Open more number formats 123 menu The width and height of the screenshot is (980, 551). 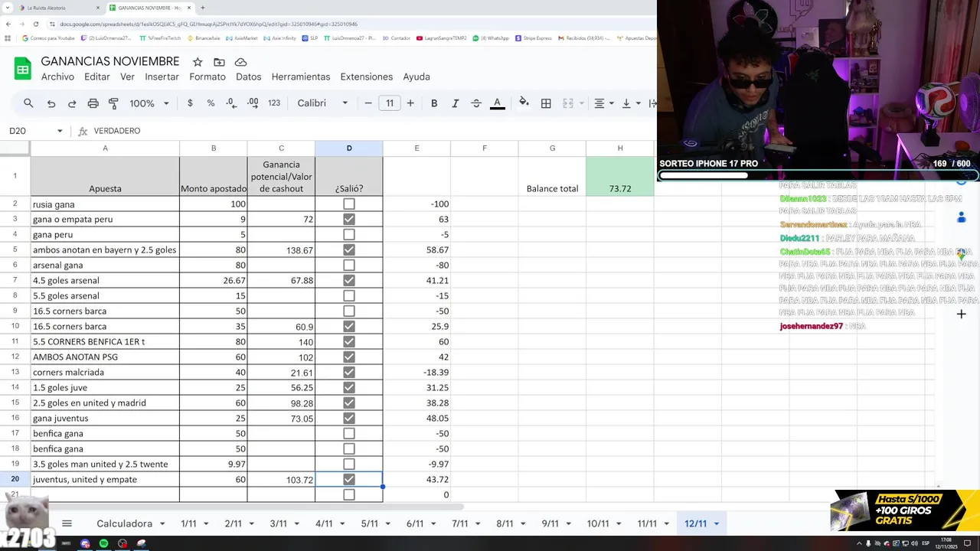(274, 103)
